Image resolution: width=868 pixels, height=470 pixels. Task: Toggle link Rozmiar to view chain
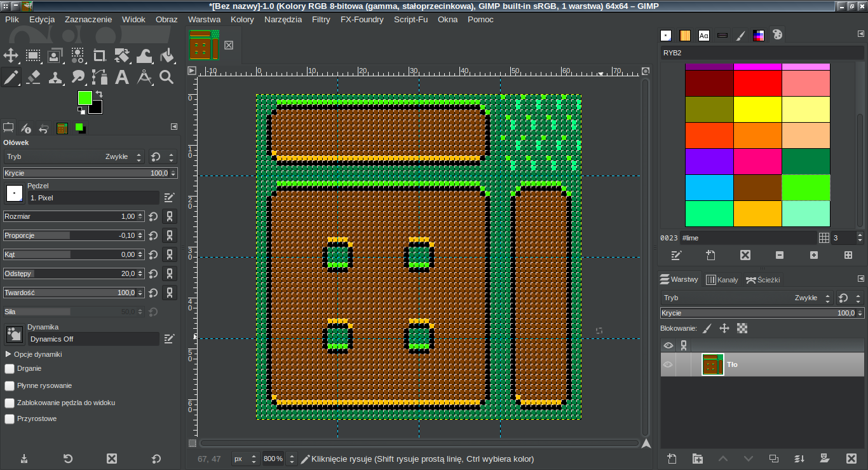170,216
